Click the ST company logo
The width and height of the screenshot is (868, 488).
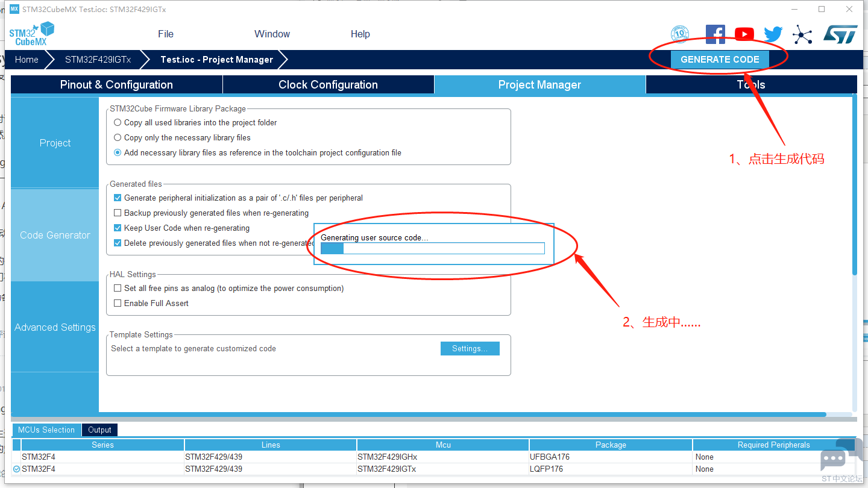pos(840,34)
